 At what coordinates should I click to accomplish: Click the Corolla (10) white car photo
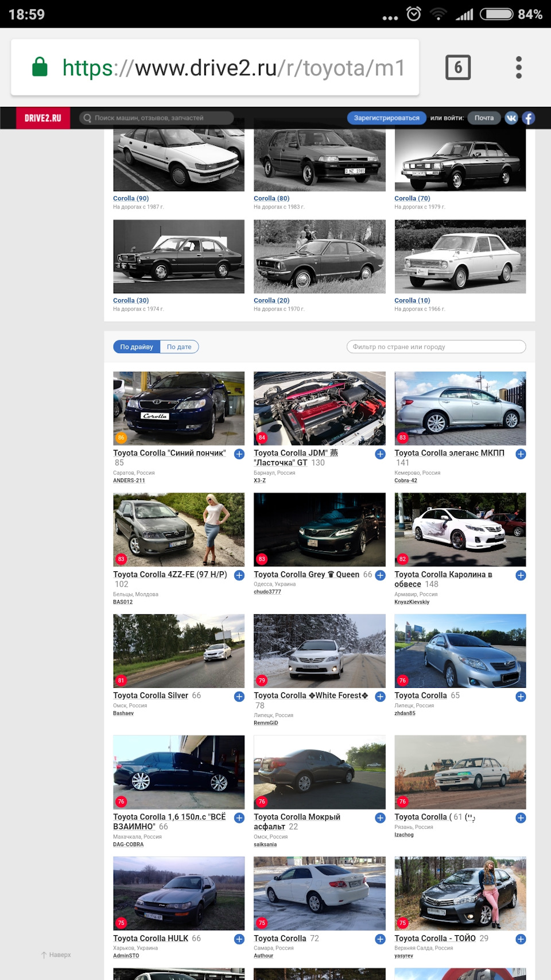click(460, 257)
